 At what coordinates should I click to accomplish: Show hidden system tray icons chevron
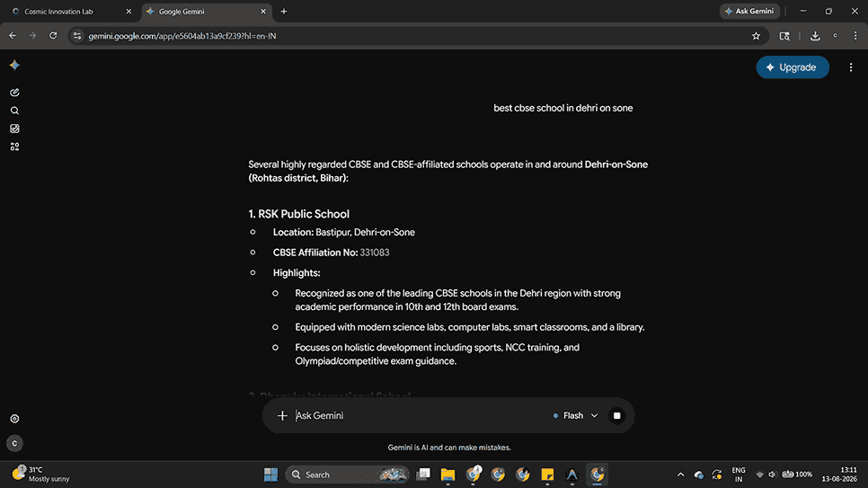tap(680, 475)
